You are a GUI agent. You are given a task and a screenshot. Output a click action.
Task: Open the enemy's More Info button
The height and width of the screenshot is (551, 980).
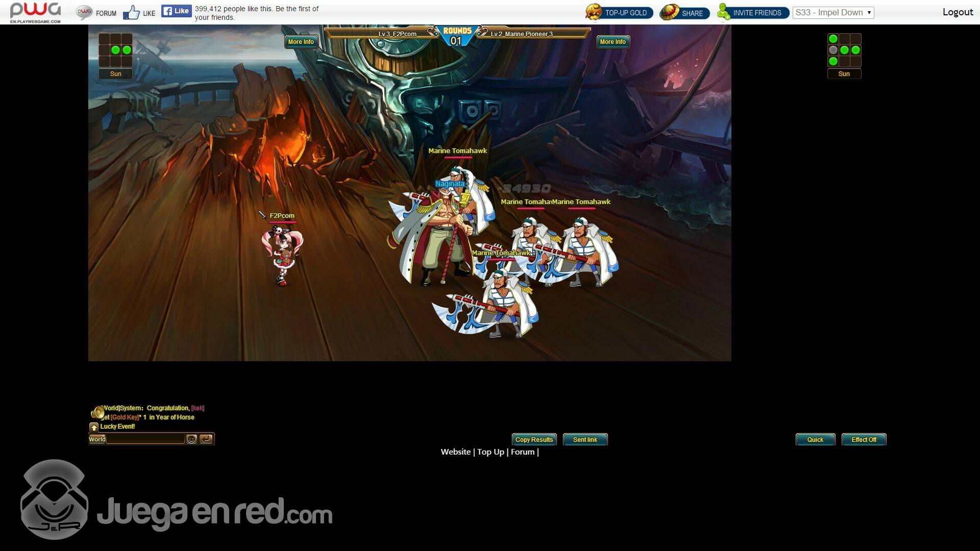click(x=612, y=42)
